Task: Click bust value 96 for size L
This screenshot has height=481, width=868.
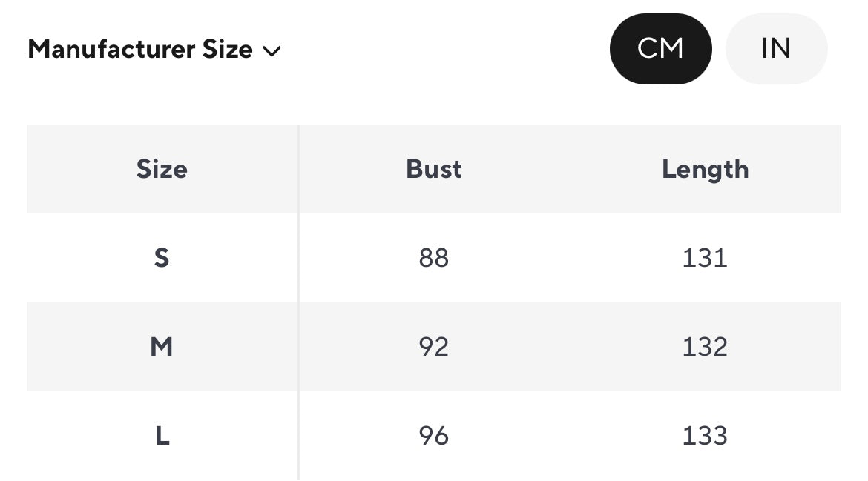Action: pyautogui.click(x=433, y=436)
